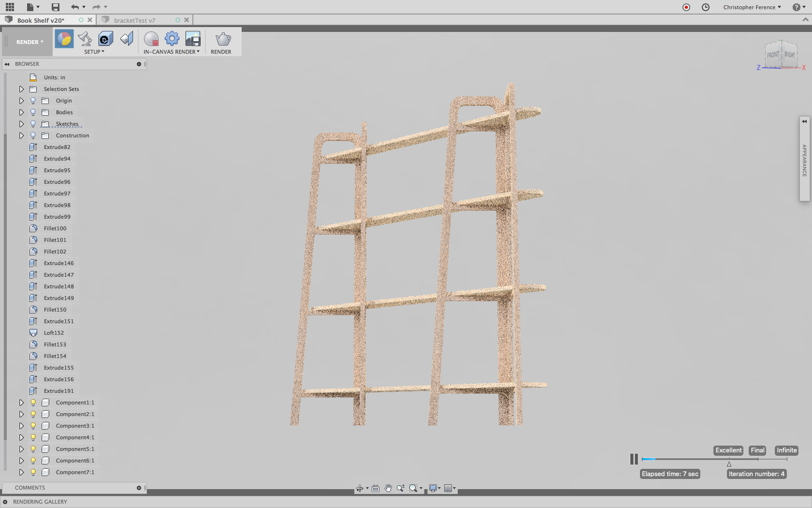Open the RENDER workspace dropdown
Screen dimensions: 812x508
(29, 42)
